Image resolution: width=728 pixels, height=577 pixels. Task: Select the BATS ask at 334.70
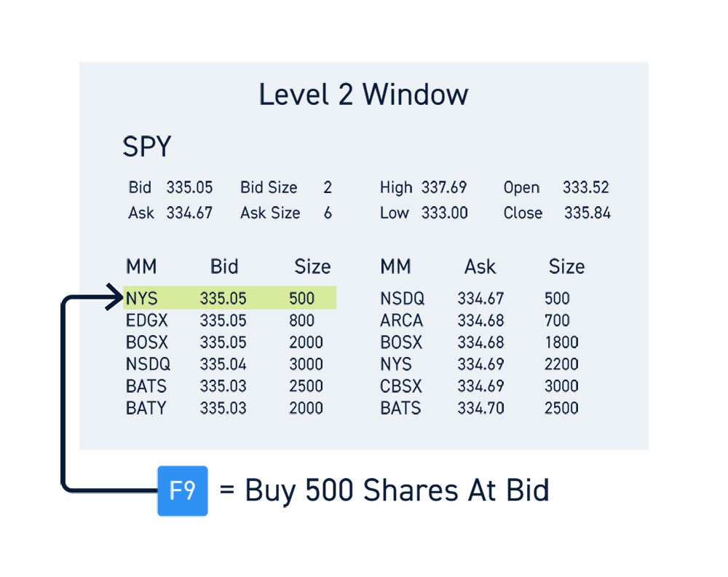point(479,409)
